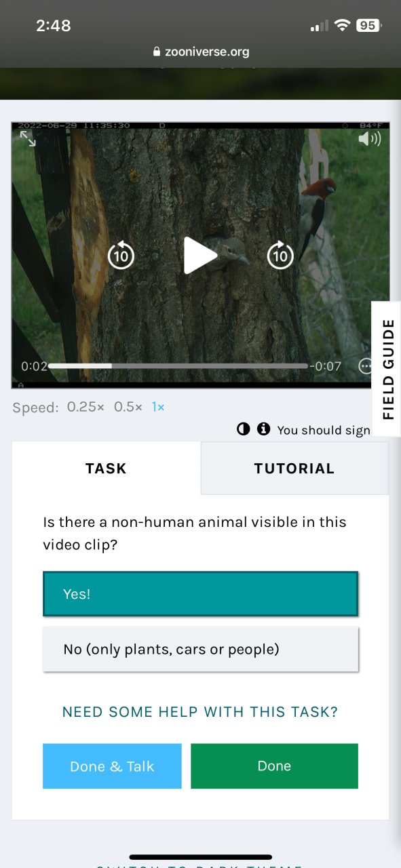The width and height of the screenshot is (401, 868).
Task: Switch to the Task tab
Action: coord(106,469)
